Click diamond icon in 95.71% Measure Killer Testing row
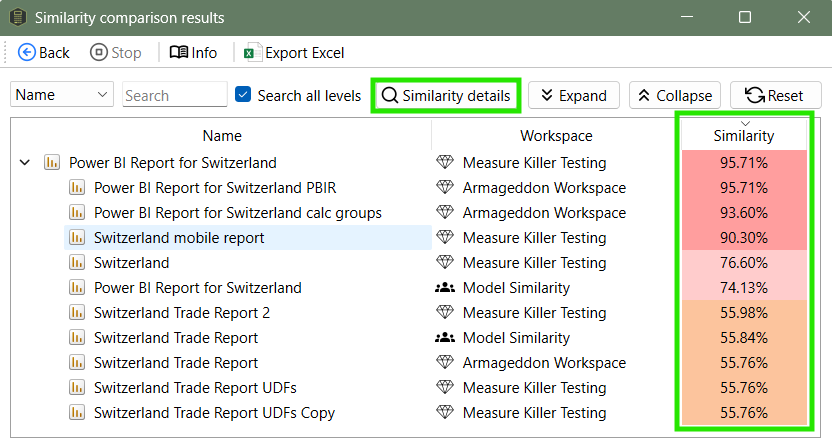832x442 pixels. (445, 162)
